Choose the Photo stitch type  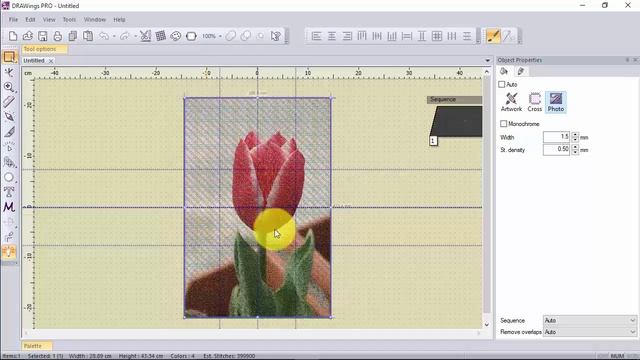(556, 102)
